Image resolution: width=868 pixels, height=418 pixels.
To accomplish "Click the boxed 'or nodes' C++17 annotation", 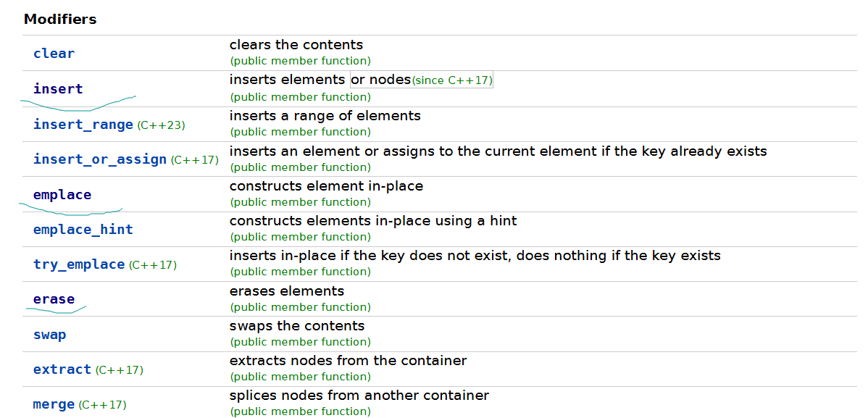I will [x=421, y=80].
